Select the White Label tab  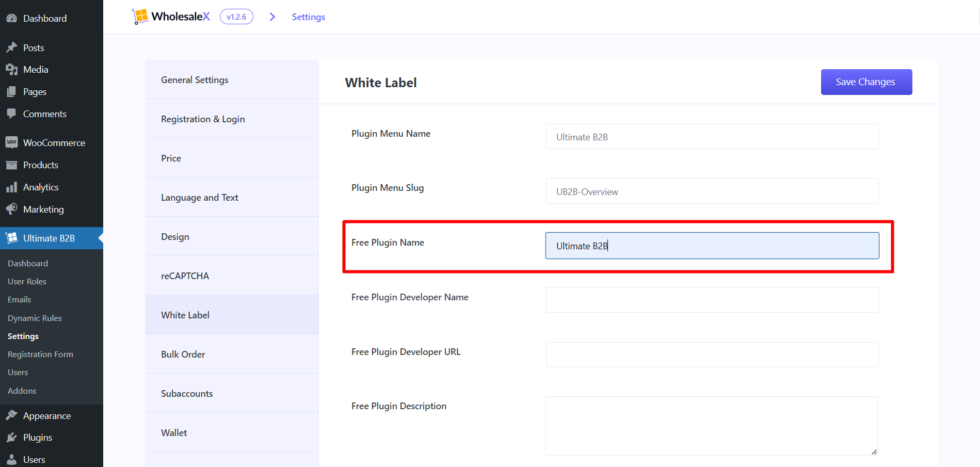[232, 315]
